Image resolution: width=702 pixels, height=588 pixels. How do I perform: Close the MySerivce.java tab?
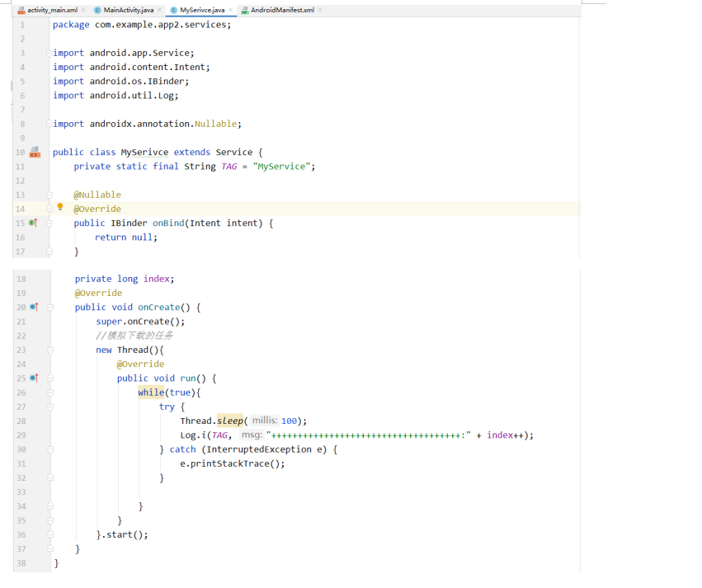tap(231, 10)
